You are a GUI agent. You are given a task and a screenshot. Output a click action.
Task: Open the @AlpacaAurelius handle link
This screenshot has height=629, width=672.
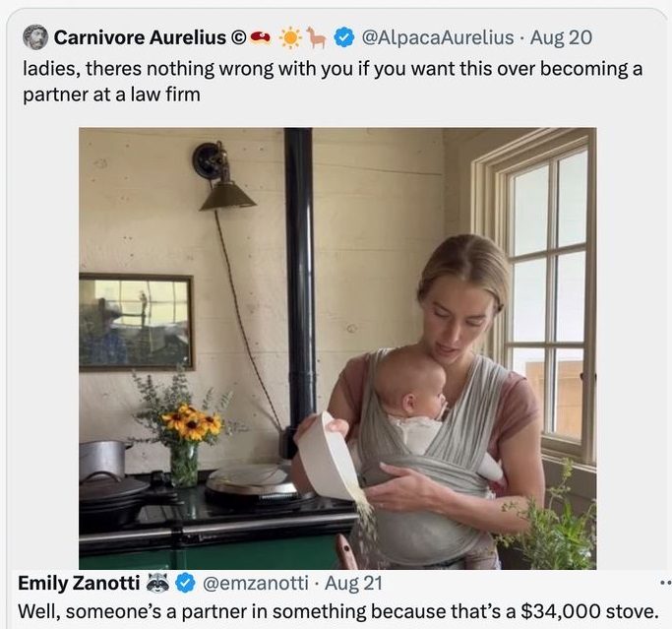pos(438,38)
